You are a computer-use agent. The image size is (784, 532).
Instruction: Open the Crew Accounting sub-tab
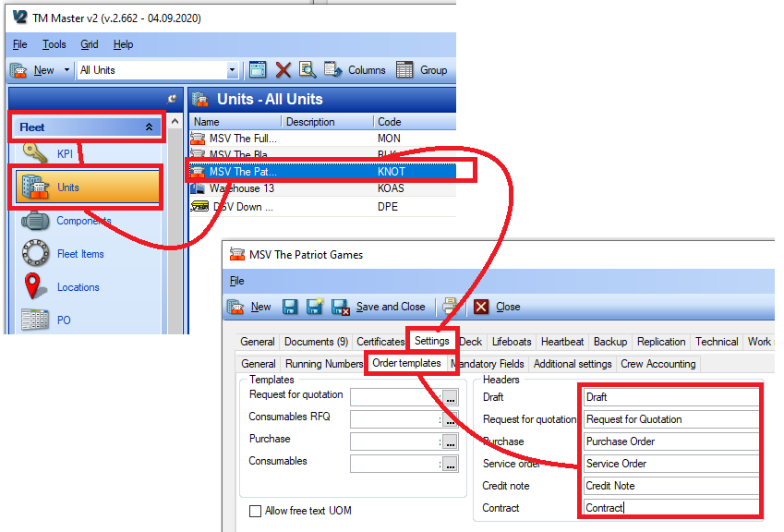click(658, 364)
